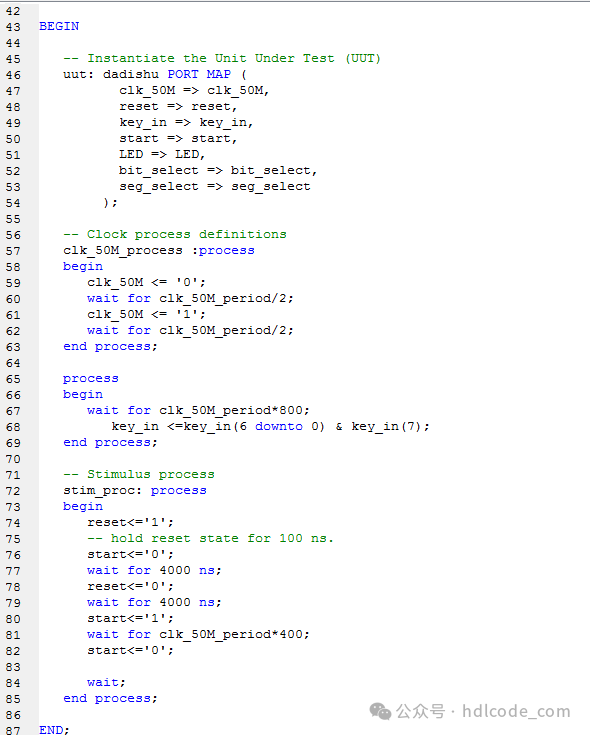Click 'begin' on line 73
The width and height of the screenshot is (590, 735).
(83, 506)
